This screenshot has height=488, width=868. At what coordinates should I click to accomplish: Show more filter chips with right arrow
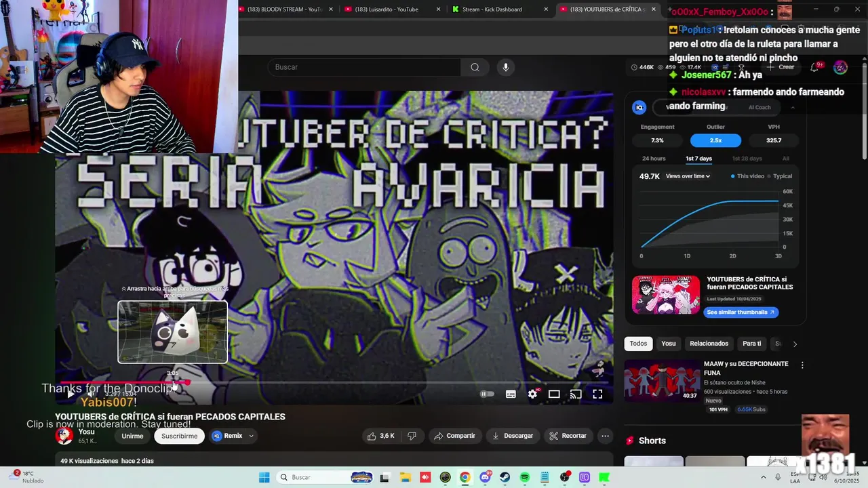pyautogui.click(x=795, y=344)
